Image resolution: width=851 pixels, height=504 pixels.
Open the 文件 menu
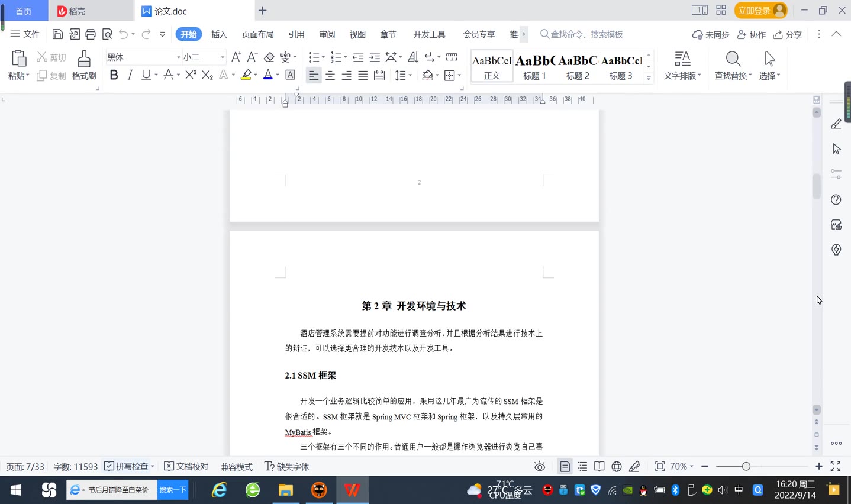coord(25,34)
